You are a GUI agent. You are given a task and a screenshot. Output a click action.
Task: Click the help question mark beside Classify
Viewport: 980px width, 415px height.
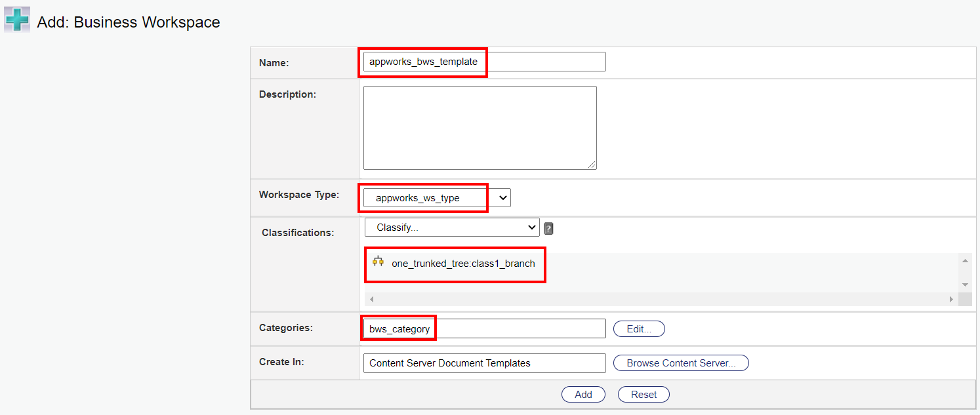548,228
